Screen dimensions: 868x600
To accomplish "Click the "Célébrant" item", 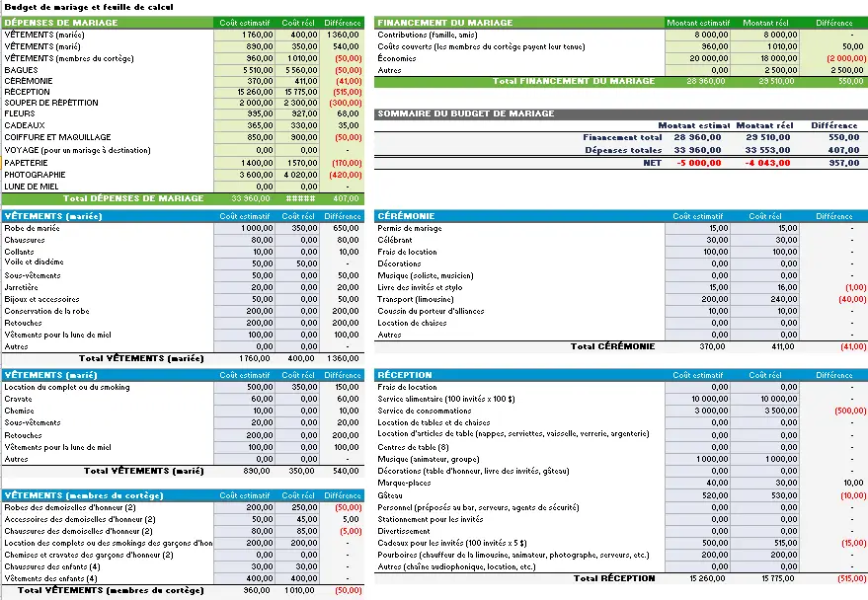I will 395,240.
